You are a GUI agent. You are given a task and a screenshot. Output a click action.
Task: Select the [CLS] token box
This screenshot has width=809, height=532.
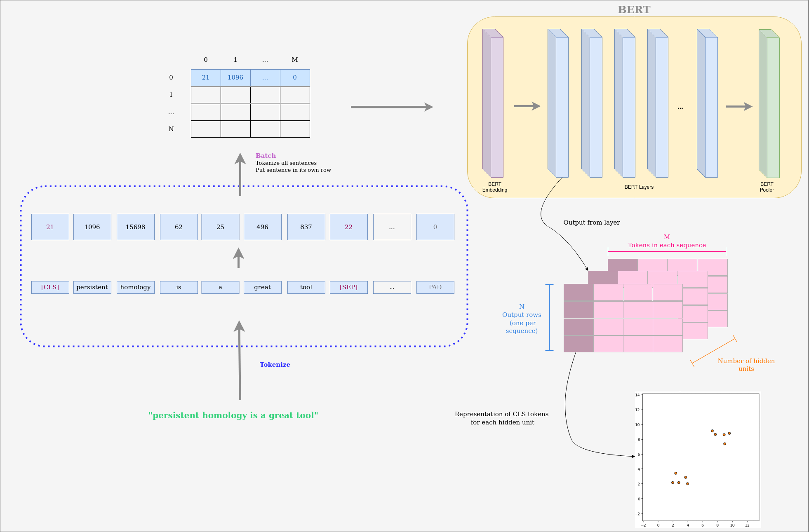50,287
